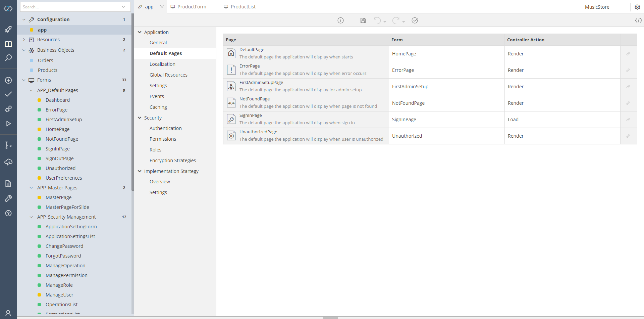
Task: Open the deploy rocket icon in the sidebar
Action: (x=8, y=30)
